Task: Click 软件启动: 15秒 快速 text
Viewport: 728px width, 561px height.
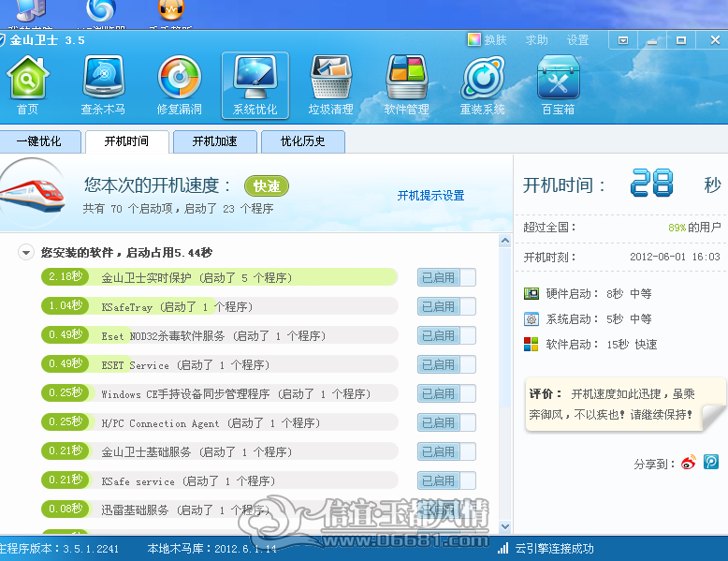Action: (602, 345)
